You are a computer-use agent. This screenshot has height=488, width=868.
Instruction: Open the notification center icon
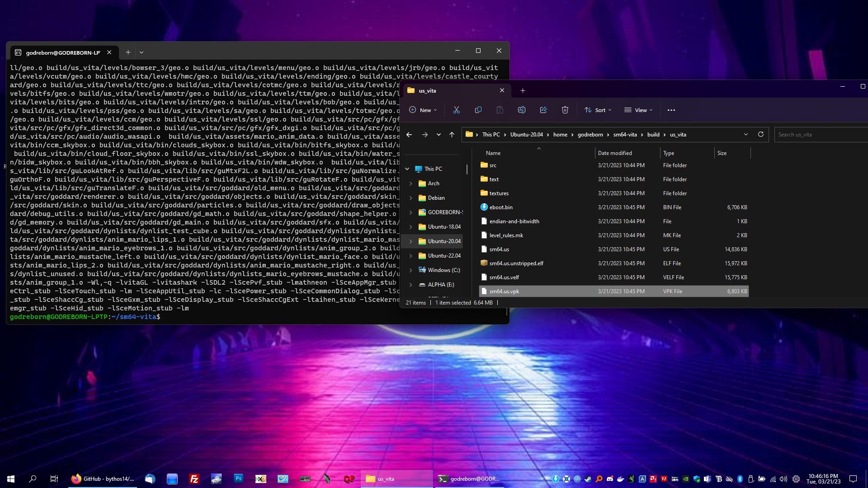coord(853,479)
